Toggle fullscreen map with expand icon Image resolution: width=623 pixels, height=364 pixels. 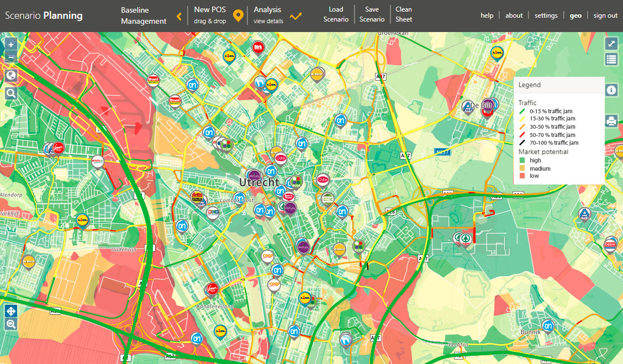(611, 43)
